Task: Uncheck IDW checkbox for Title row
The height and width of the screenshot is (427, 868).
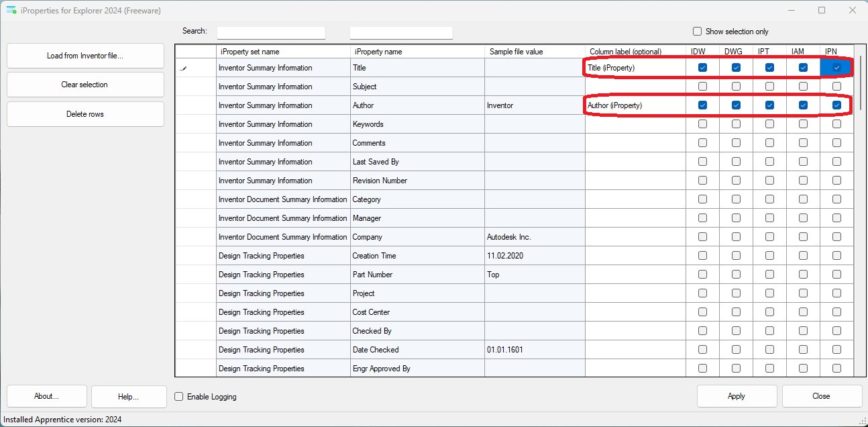Action: point(702,68)
